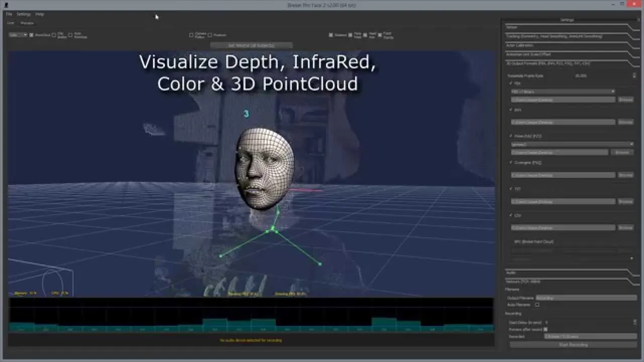Click the audio waveform timeline

[x=251, y=315]
